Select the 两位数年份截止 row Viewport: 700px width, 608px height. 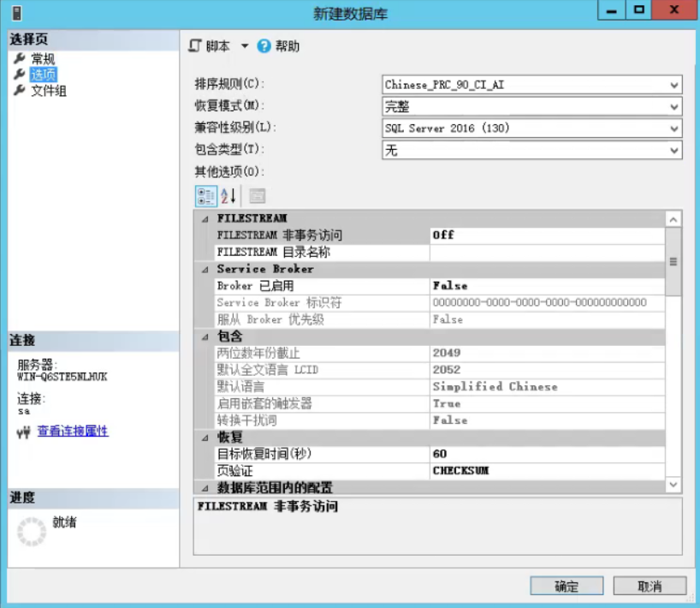click(x=440, y=354)
